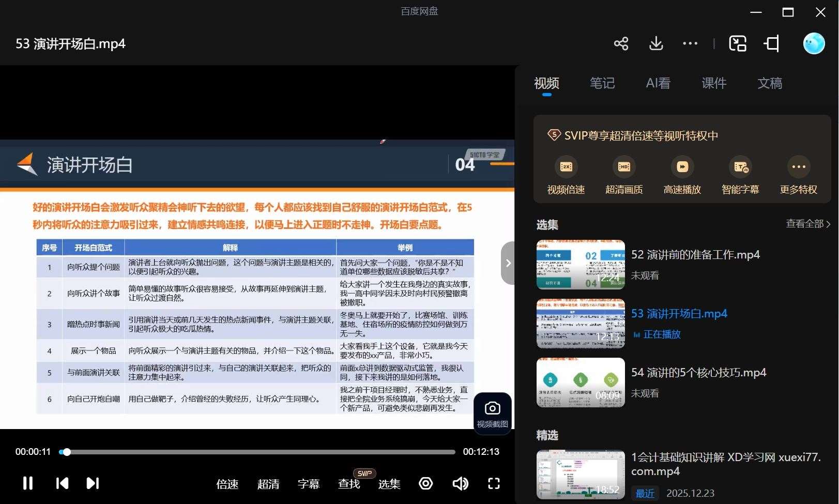Switch to the 笔记 tab

click(x=602, y=83)
